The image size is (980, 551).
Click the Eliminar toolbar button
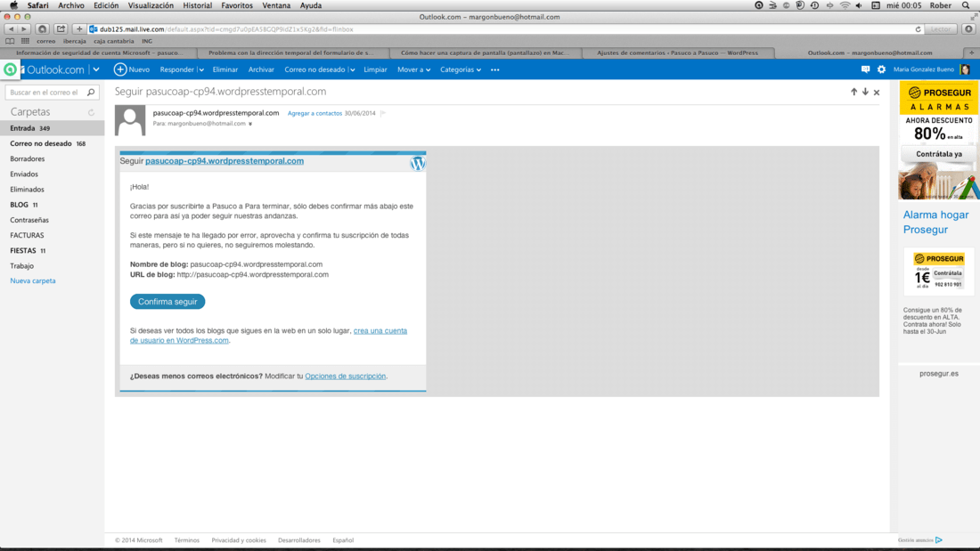point(225,70)
